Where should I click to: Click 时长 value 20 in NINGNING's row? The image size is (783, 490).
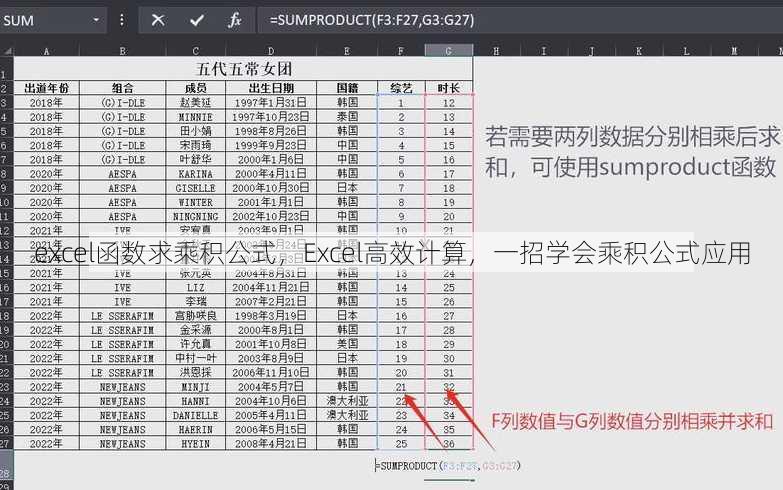pos(448,216)
